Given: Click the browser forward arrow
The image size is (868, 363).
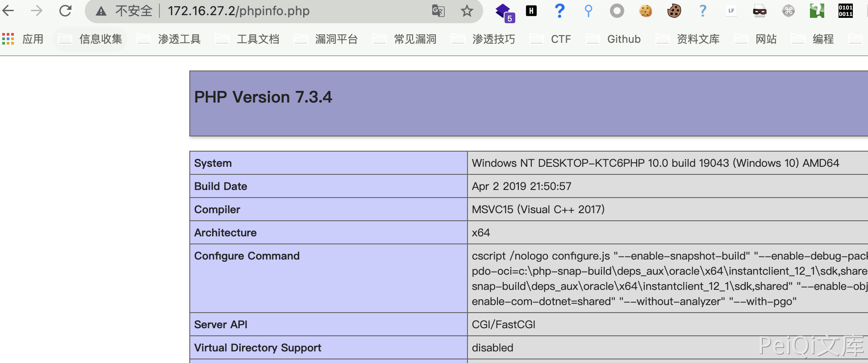Looking at the screenshot, I should [x=37, y=10].
